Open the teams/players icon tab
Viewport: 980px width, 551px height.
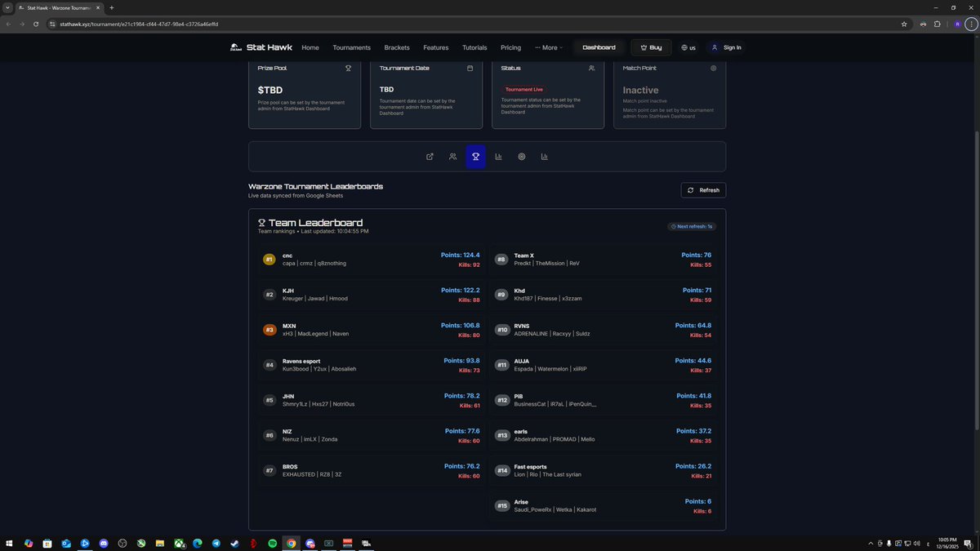452,157
